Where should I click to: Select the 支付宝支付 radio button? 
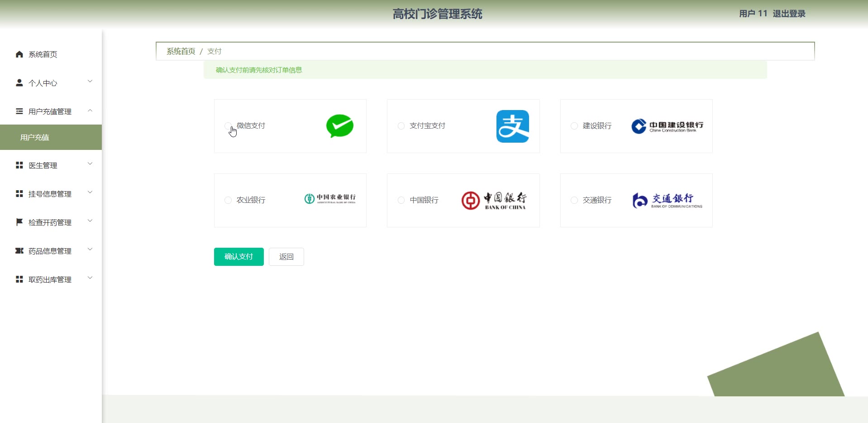[x=401, y=126]
